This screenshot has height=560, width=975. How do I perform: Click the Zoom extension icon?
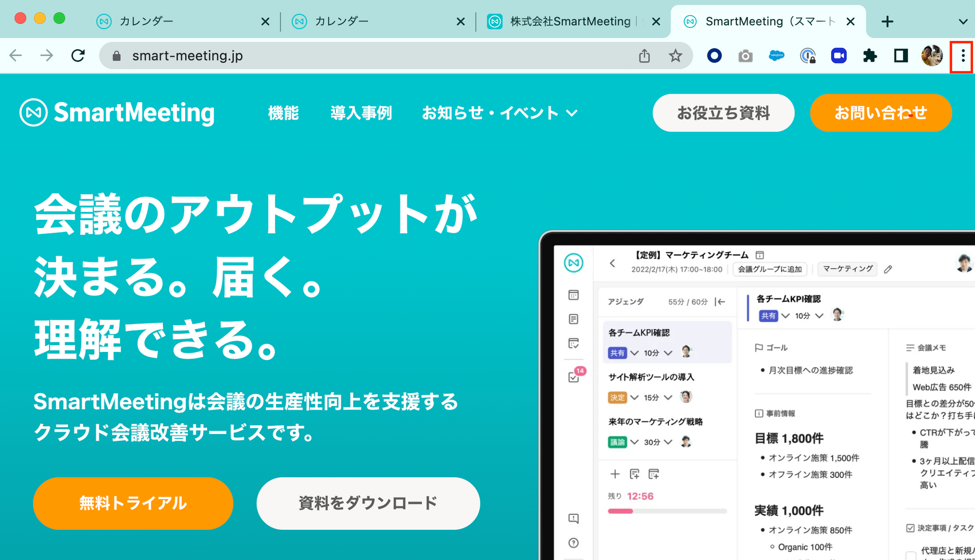(x=838, y=56)
